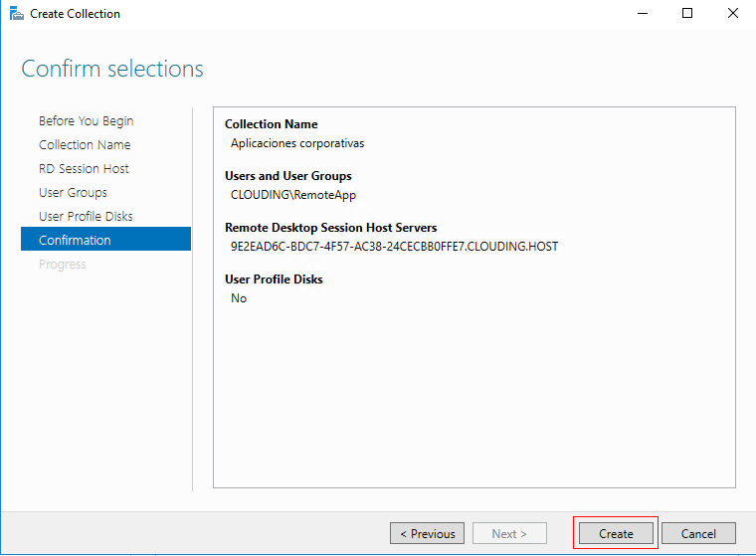Go to the Collection Name step
The height and width of the screenshot is (556, 756).
[x=85, y=144]
